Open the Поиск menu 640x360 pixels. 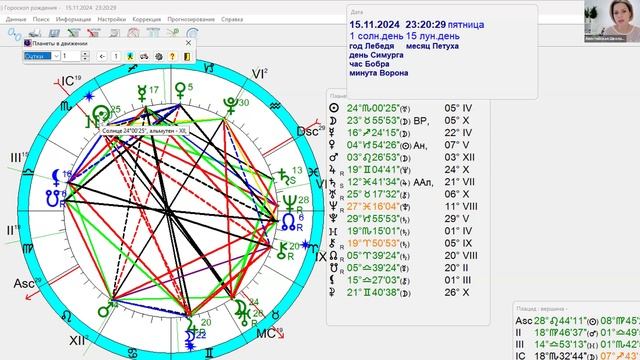point(41,19)
